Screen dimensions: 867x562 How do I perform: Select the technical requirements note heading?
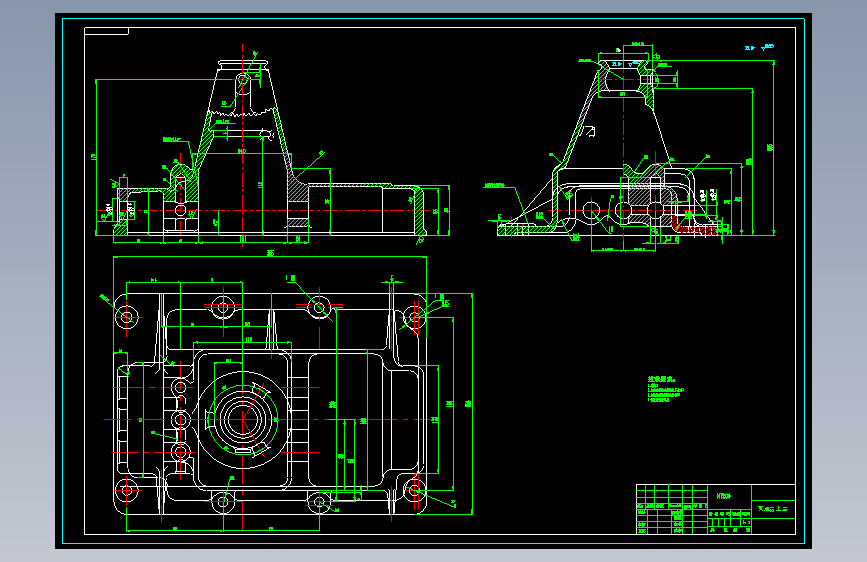661,379
